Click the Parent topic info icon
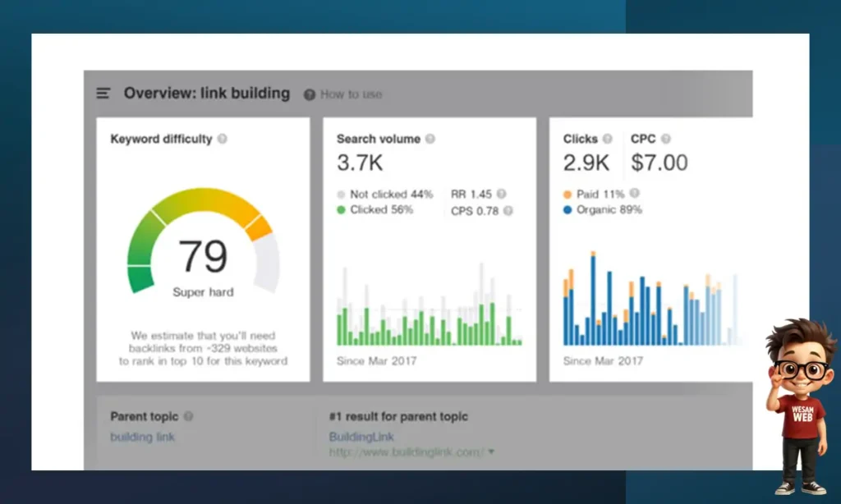The width and height of the screenshot is (841, 504). pyautogui.click(x=188, y=417)
